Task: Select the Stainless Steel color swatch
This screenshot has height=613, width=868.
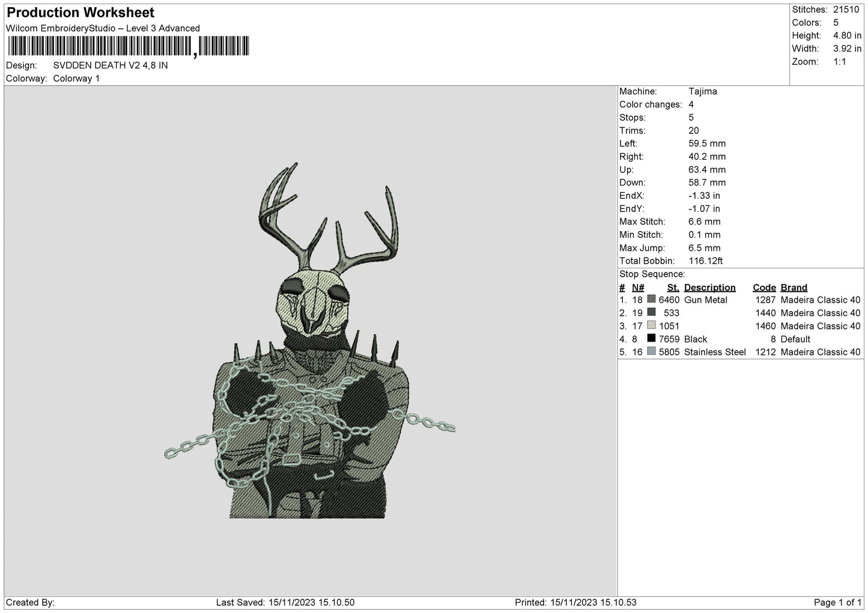Action: [x=651, y=352]
